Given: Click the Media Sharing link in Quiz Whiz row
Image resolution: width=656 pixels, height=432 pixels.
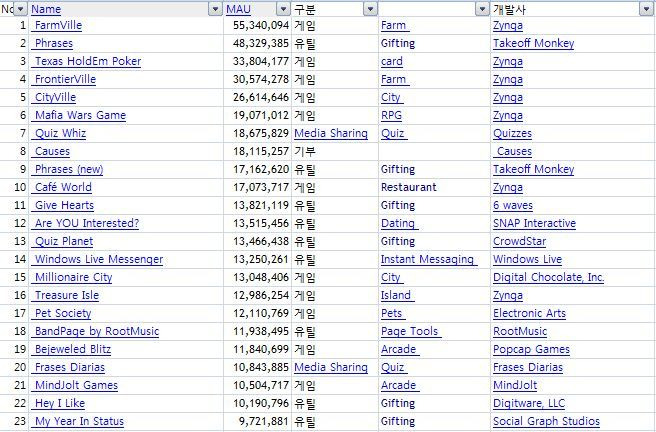Looking at the screenshot, I should pos(331,133).
